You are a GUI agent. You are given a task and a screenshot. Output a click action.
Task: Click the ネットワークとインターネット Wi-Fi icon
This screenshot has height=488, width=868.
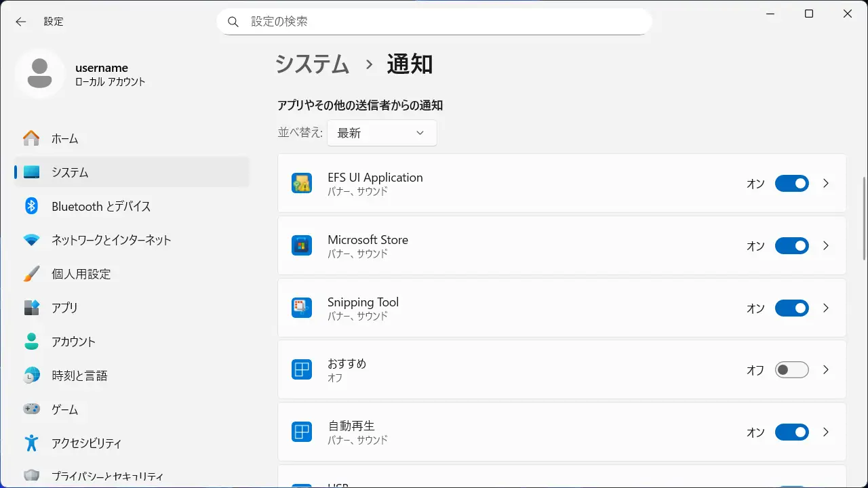click(x=31, y=240)
